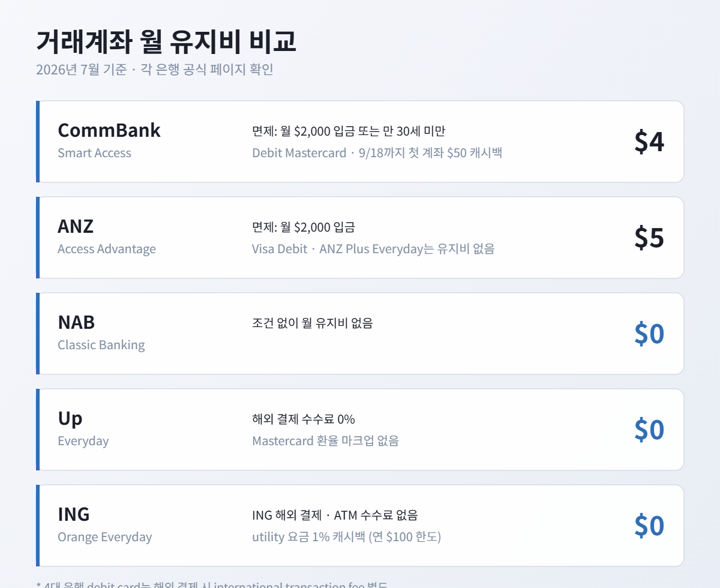Click the $0 fee on the Up card
Image resolution: width=720 pixels, height=588 pixels.
pyautogui.click(x=649, y=430)
